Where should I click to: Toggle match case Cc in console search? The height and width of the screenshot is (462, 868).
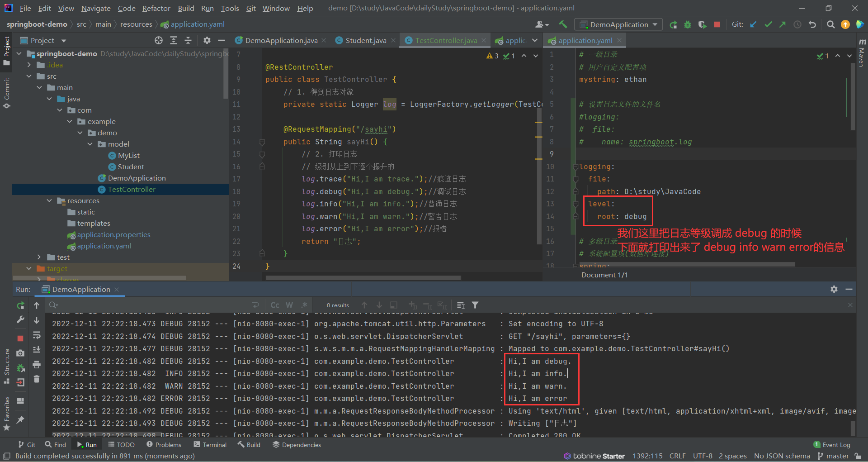point(275,305)
